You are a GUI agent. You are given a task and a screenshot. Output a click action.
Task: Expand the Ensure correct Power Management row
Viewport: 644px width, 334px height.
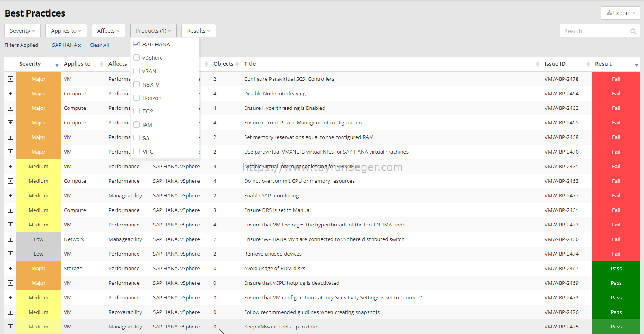(10, 122)
